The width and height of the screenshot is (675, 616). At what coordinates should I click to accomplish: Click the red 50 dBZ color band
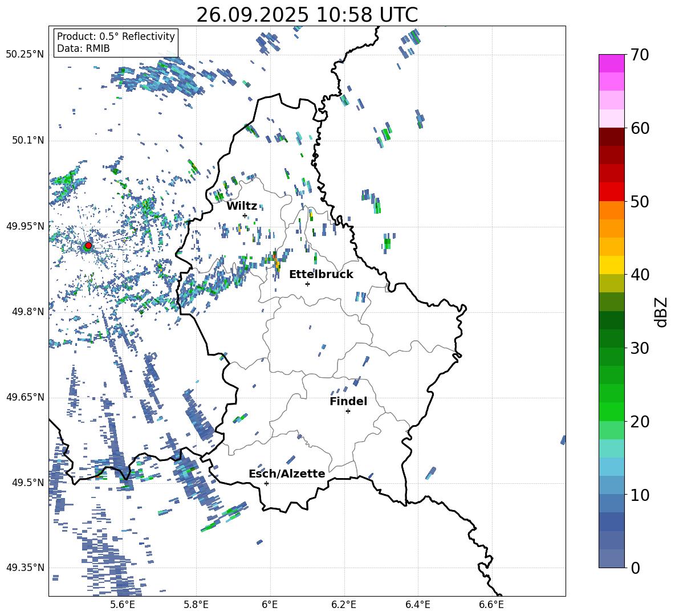611,192
